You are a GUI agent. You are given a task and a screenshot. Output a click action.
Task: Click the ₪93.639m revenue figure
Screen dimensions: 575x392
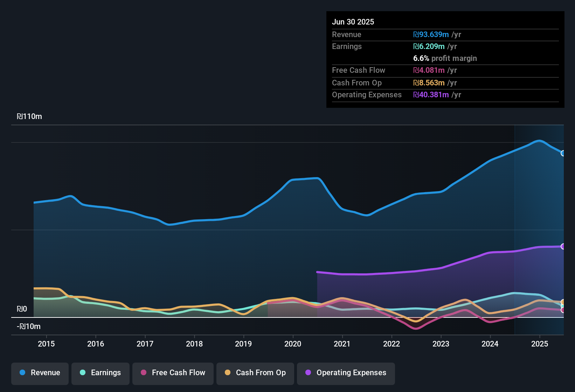point(431,35)
